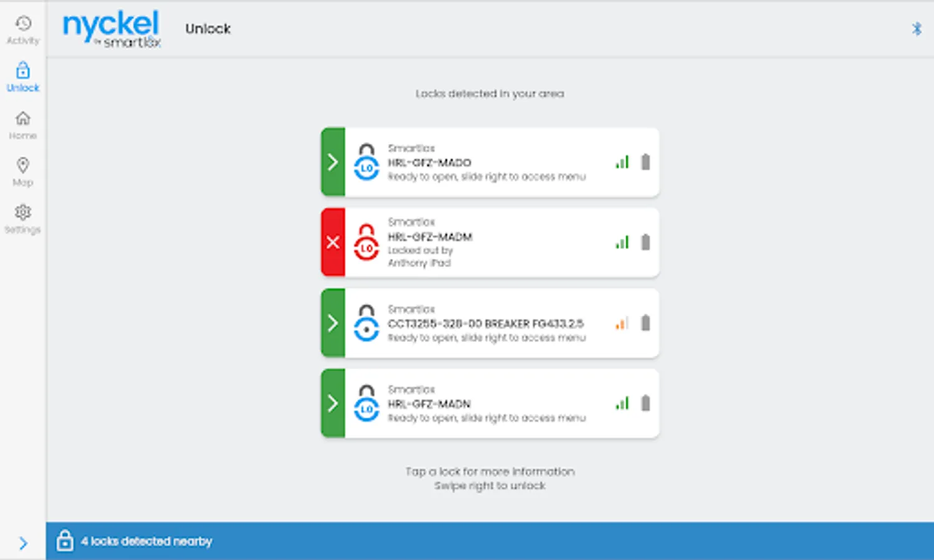Image resolution: width=934 pixels, height=560 pixels.
Task: Click '4 locks detected nearby' status text
Action: (147, 541)
